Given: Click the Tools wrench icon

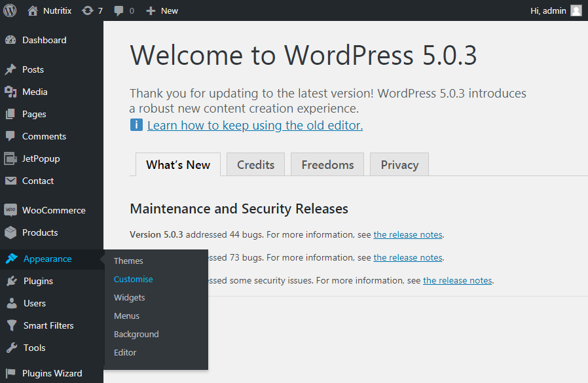Looking at the screenshot, I should pos(12,348).
